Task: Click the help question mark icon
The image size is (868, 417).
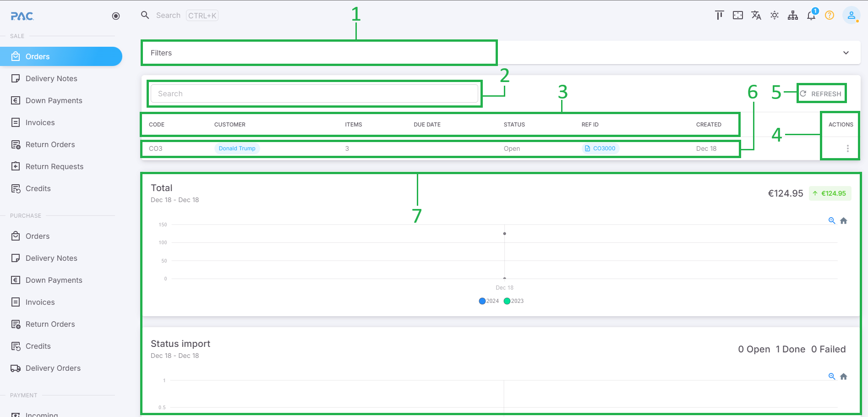Action: coord(830,16)
